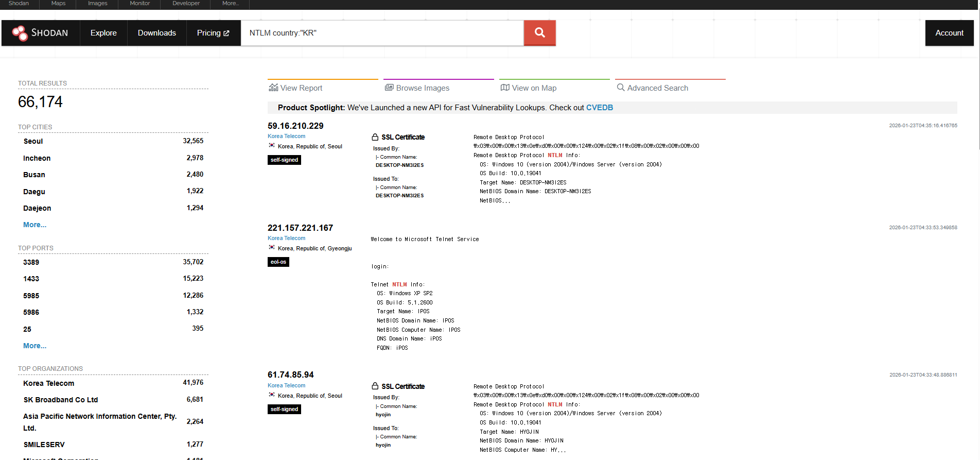Filter by city Busan

point(34,175)
